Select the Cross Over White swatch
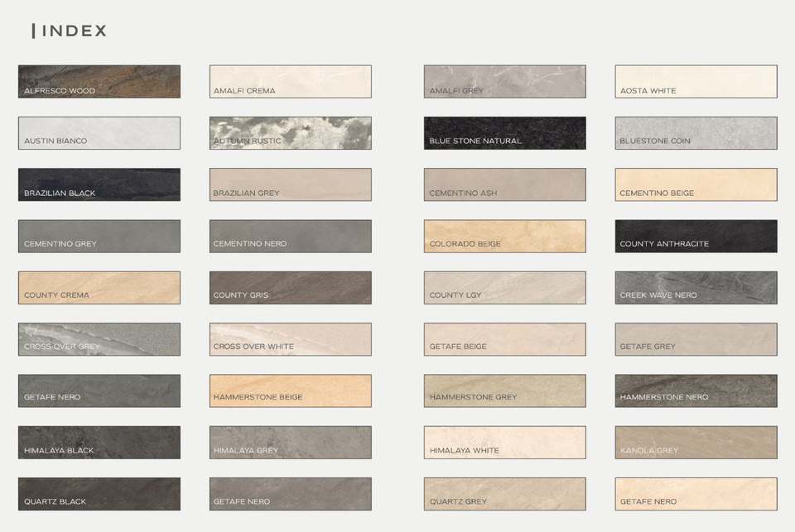Viewport: 795px width, 532px height. [291, 339]
